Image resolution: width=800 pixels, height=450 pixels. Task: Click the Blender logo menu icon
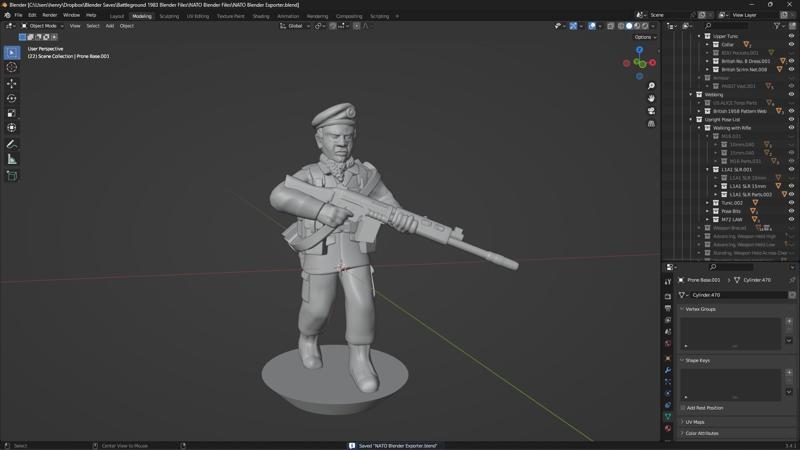pyautogui.click(x=7, y=15)
